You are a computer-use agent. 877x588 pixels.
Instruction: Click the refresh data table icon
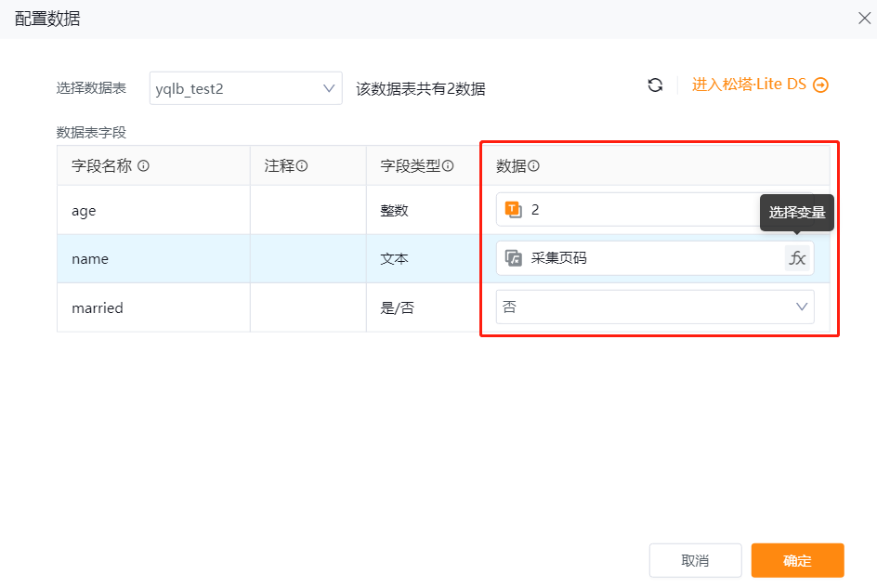655,85
